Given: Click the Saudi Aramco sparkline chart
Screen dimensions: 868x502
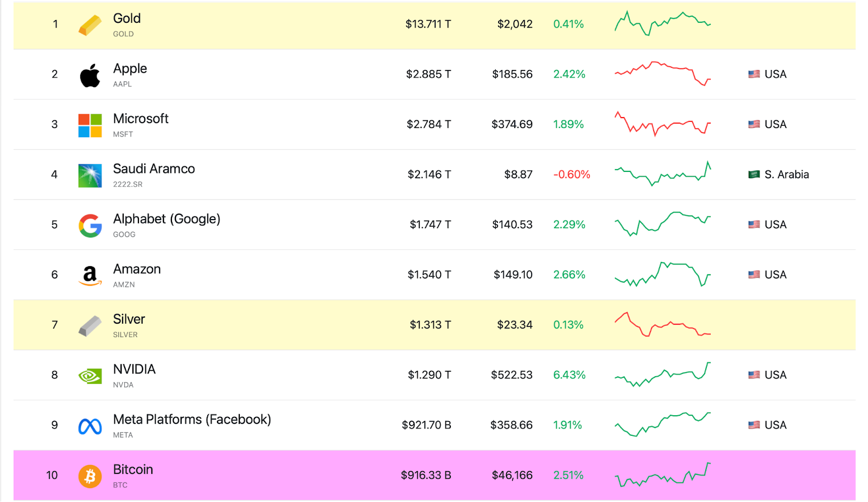Looking at the screenshot, I should click(662, 173).
